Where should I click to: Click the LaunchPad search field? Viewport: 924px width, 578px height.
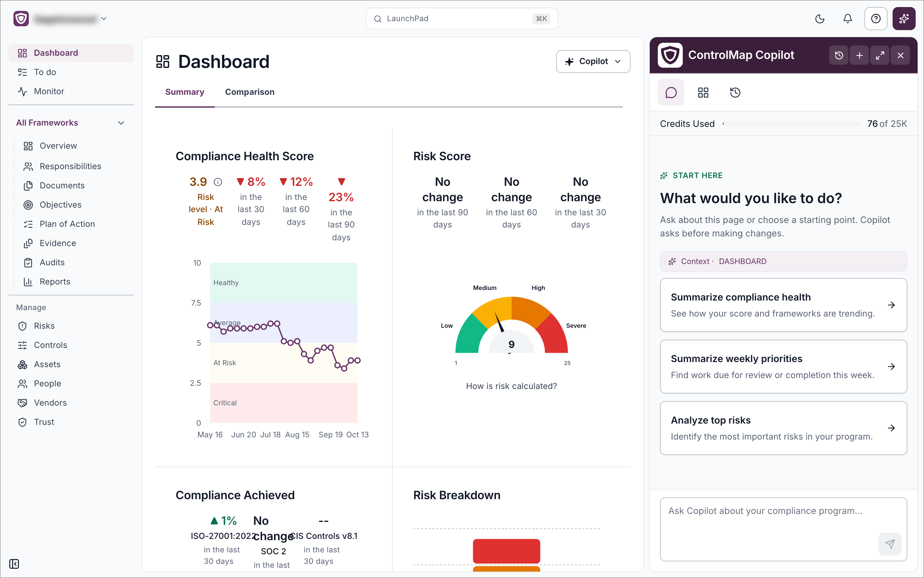click(462, 19)
